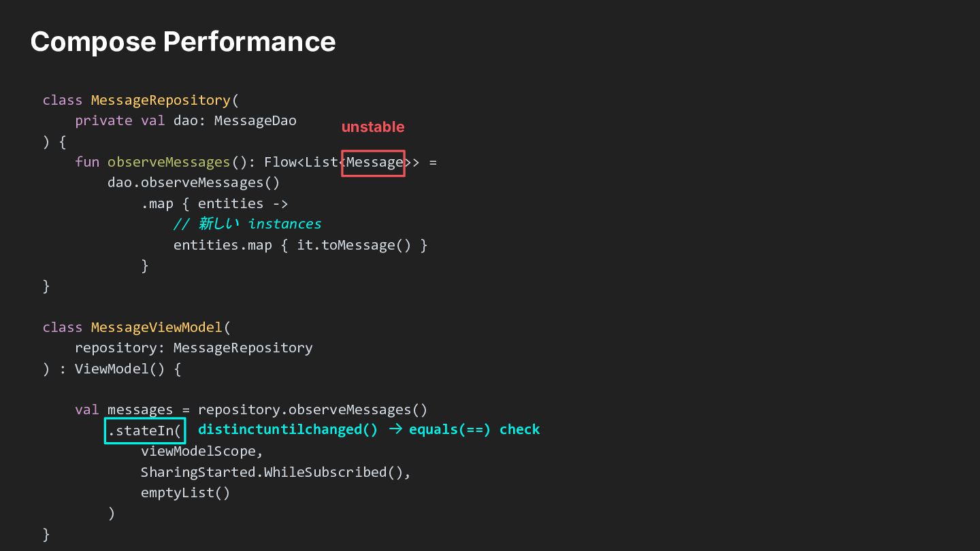980x551 pixels.
Task: Click the SharingStarted.WhileSubscribed() argument
Action: click(x=276, y=472)
